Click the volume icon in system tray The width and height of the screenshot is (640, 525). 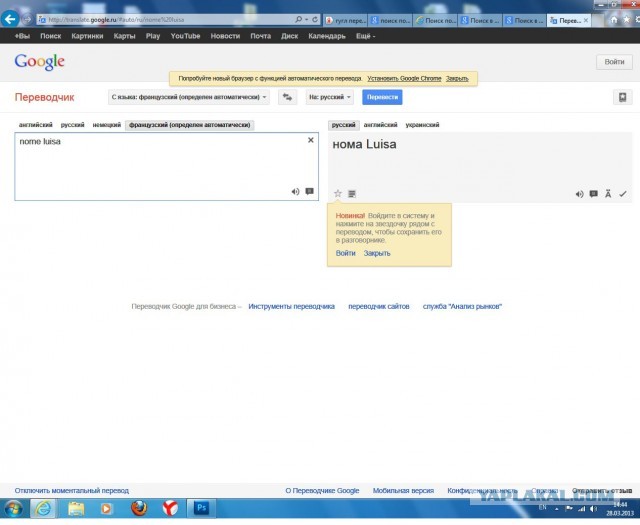[x=593, y=509]
